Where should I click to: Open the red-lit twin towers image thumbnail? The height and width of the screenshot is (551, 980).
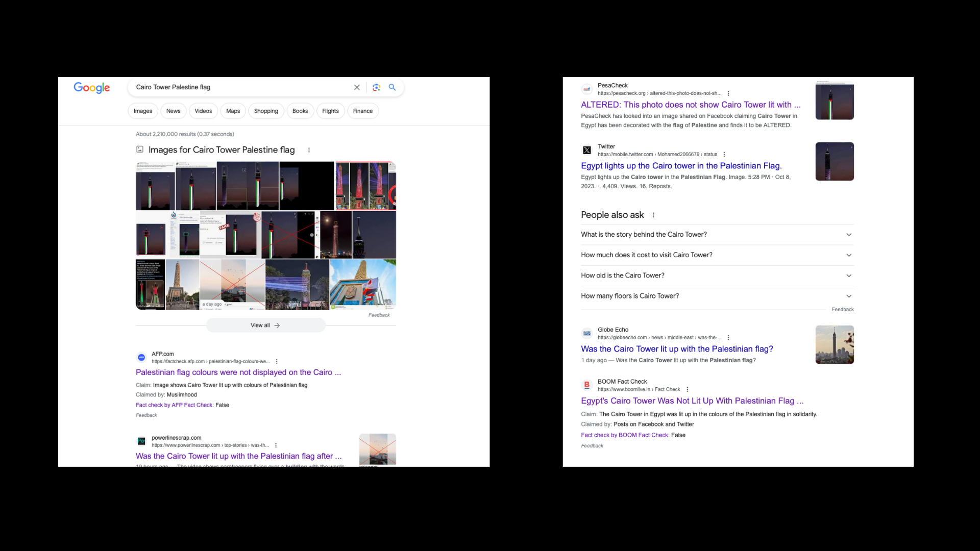click(x=365, y=186)
